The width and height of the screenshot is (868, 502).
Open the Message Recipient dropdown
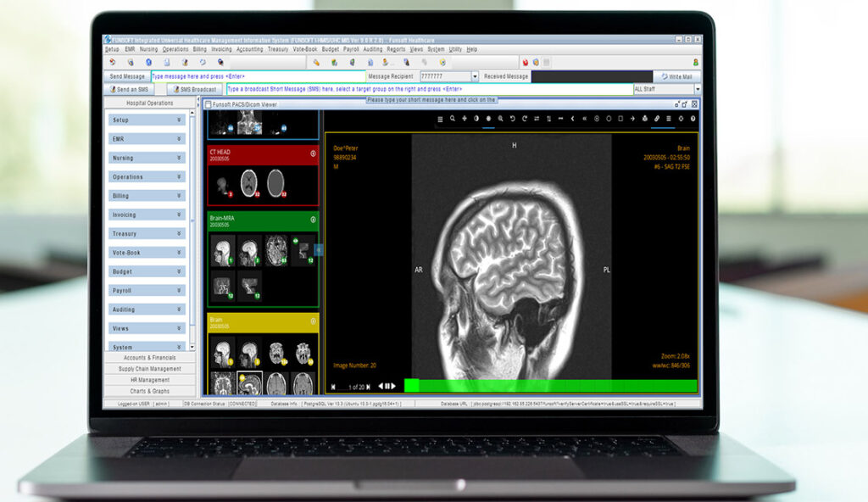[475, 75]
